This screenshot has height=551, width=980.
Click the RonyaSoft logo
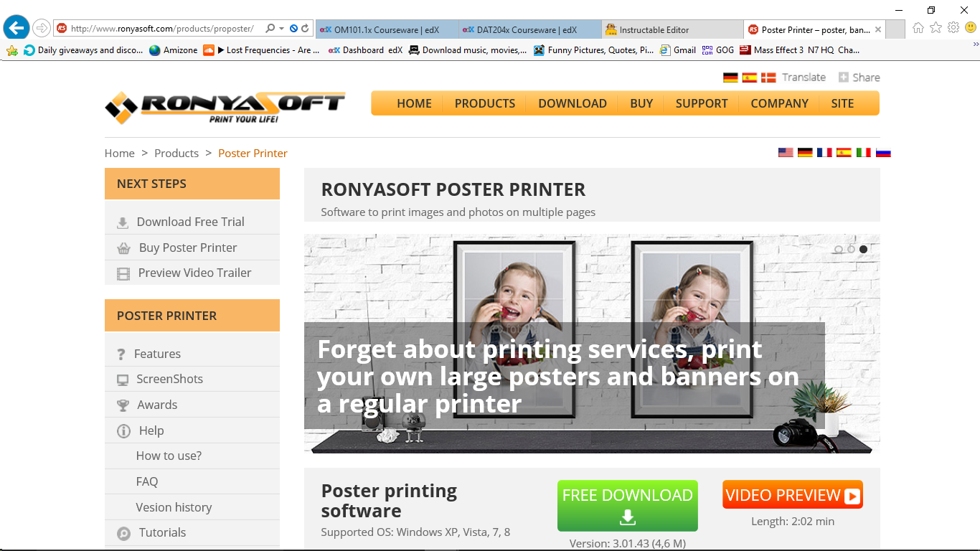(x=225, y=108)
